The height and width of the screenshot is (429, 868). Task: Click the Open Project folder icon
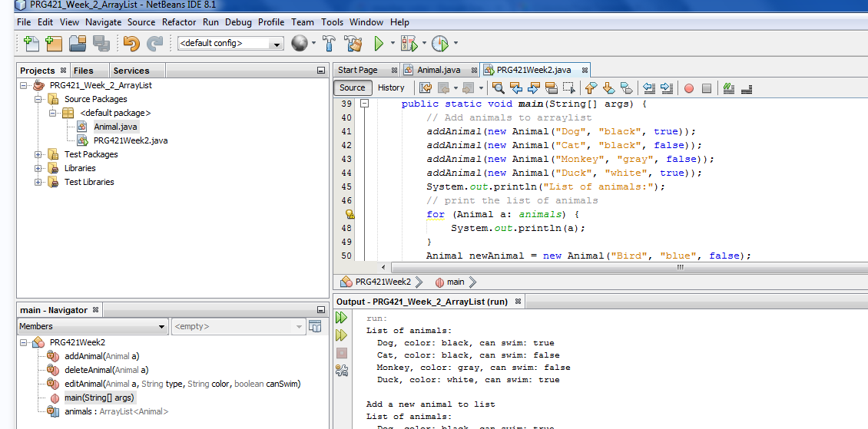78,43
